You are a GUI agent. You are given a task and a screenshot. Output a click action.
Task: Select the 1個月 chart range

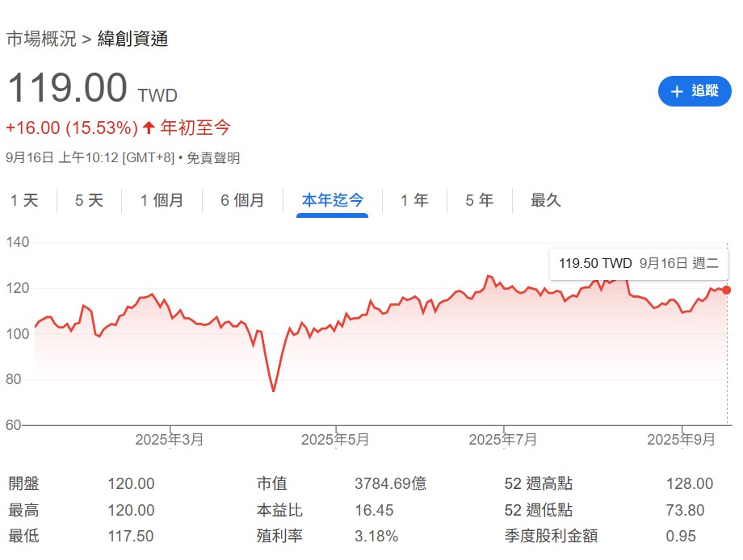162,200
